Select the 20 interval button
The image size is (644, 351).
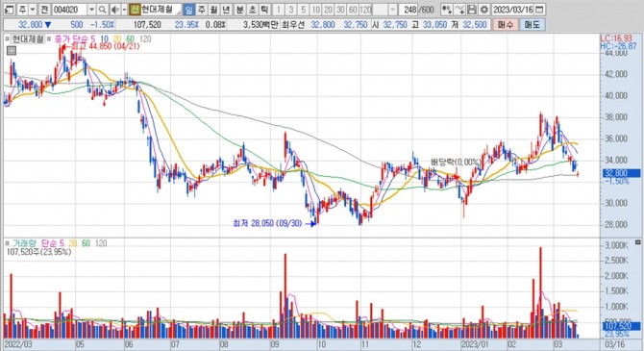coord(328,10)
